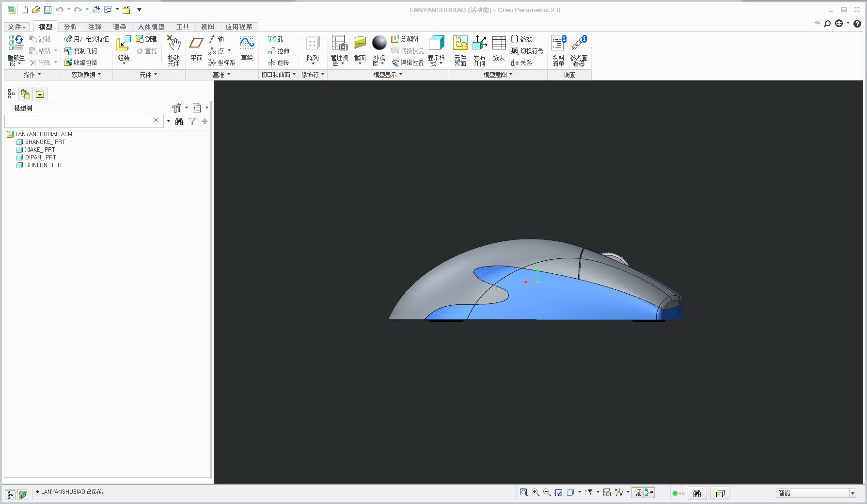Select the Drag Components (拖动元件) hand icon

tap(174, 43)
